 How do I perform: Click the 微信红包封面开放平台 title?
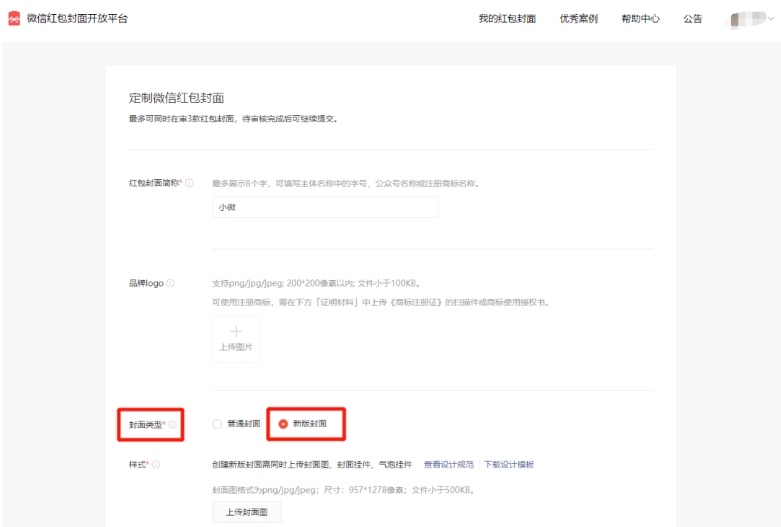click(77, 18)
